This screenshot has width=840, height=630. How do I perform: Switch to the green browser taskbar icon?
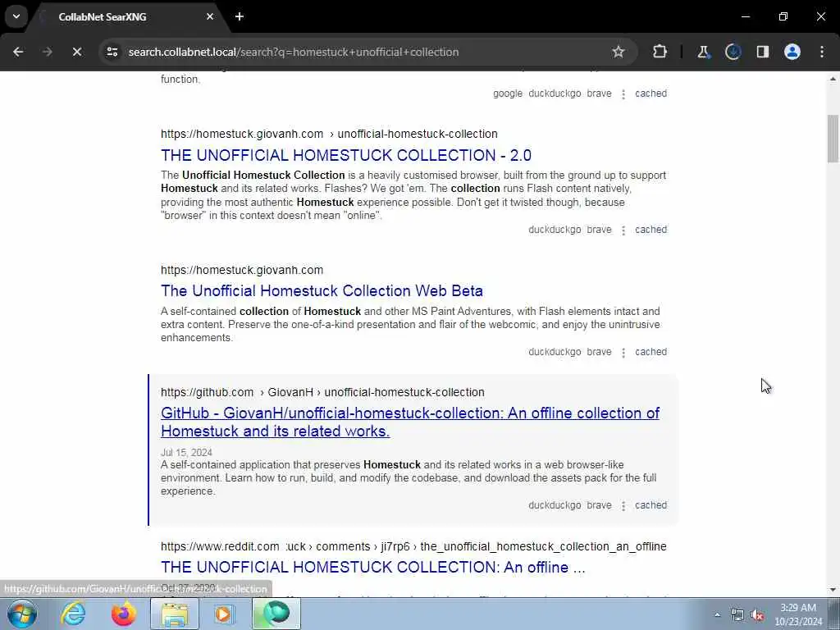click(276, 614)
